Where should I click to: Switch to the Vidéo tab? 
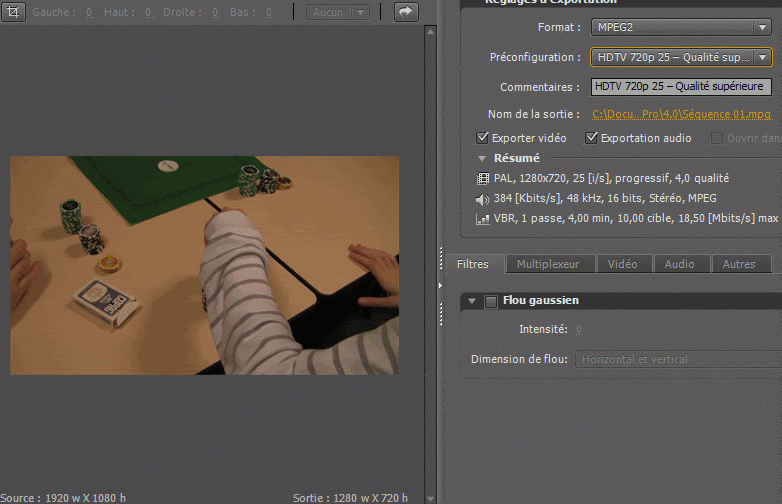pos(622,264)
